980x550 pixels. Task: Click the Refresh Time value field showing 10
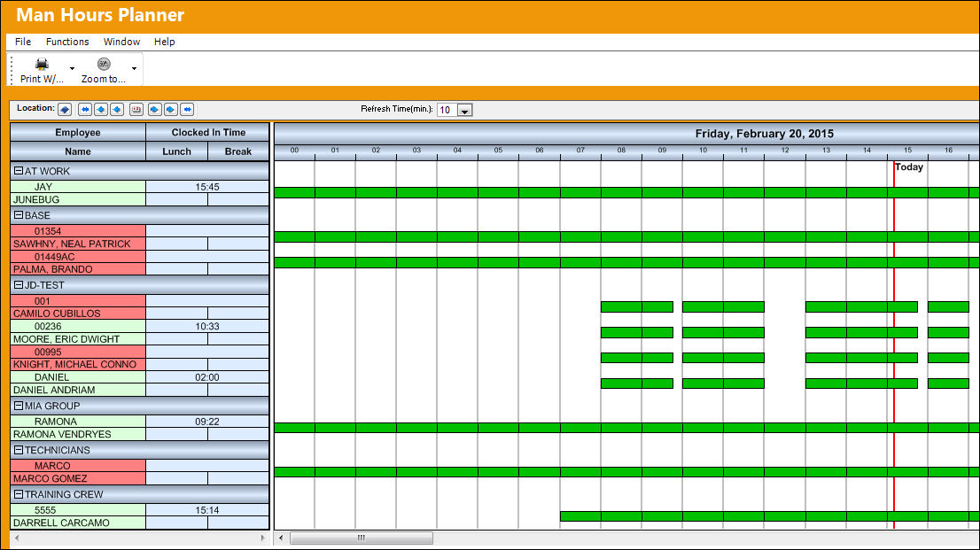tap(447, 111)
